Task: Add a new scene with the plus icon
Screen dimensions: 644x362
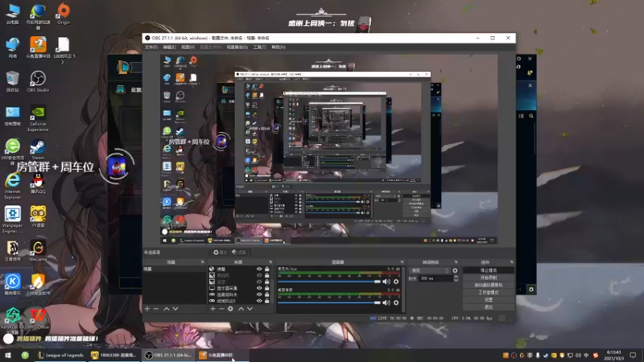Action: click(x=147, y=309)
